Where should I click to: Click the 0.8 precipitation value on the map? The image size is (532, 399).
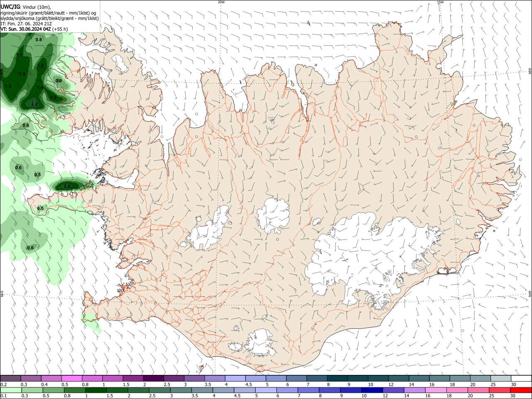click(x=39, y=39)
